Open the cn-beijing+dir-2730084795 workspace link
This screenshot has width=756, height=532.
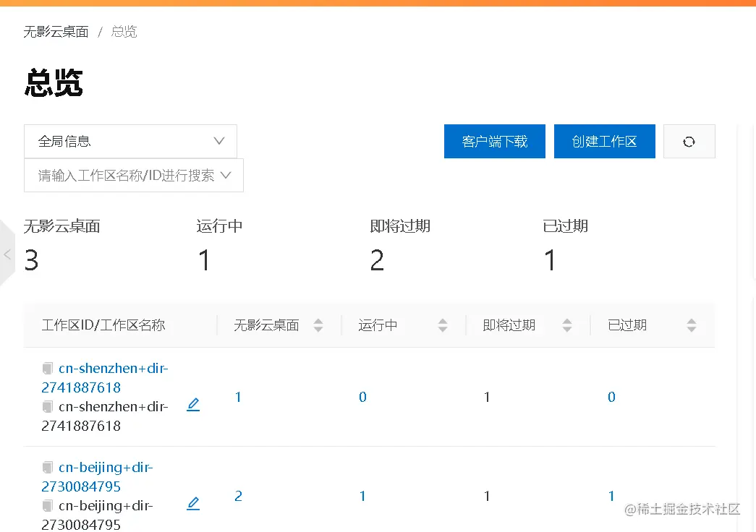pos(98,477)
